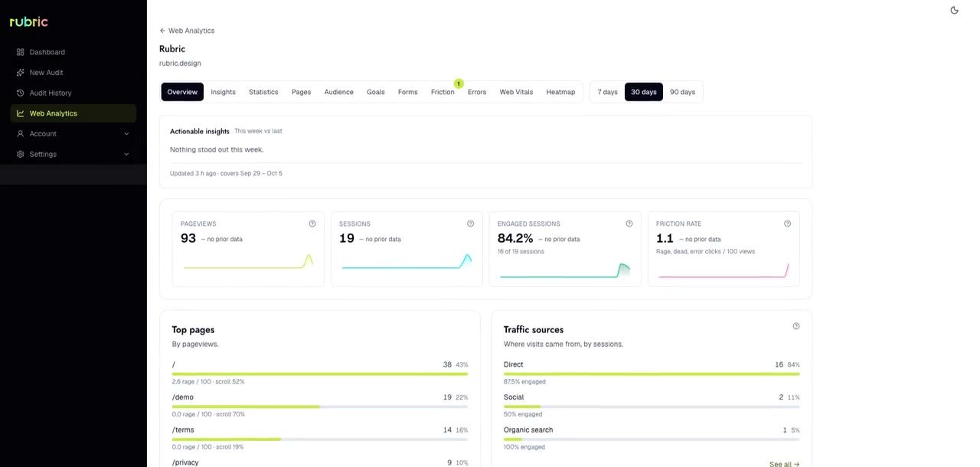This screenshot has width=980, height=467.
Task: Switch to the Audience tab
Action: (x=338, y=92)
